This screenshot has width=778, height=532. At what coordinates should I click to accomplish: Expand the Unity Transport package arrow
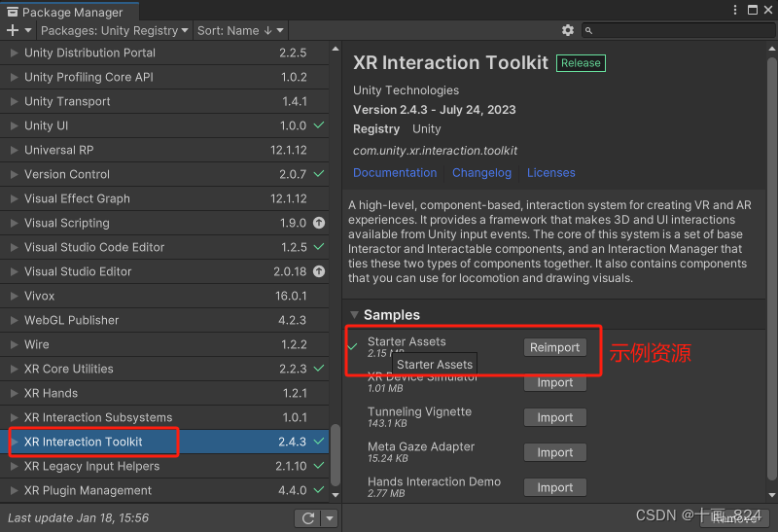(x=15, y=101)
